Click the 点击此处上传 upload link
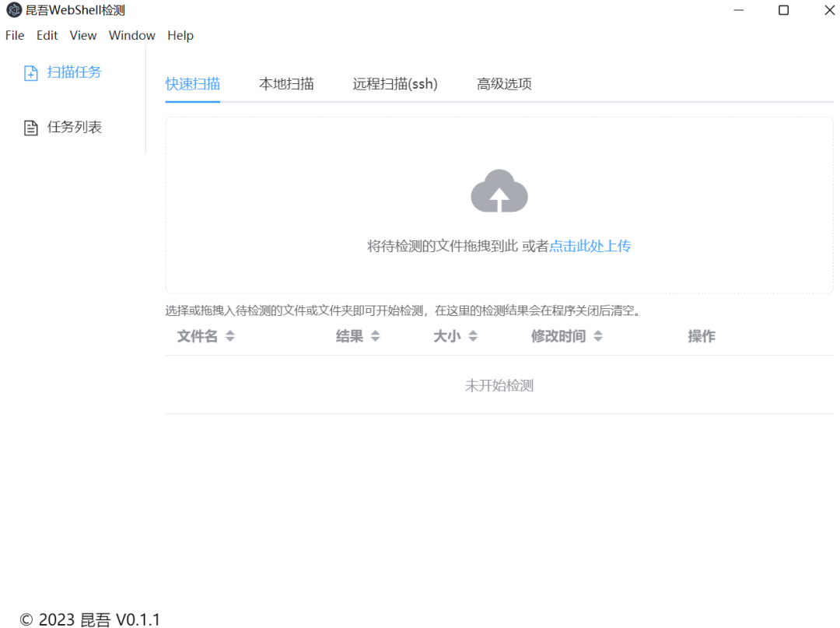Image resolution: width=840 pixels, height=628 pixels. 590,246
